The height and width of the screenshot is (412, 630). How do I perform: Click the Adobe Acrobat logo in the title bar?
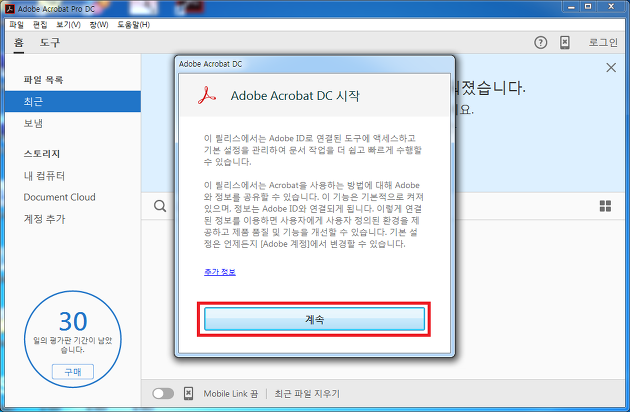coord(10,8)
